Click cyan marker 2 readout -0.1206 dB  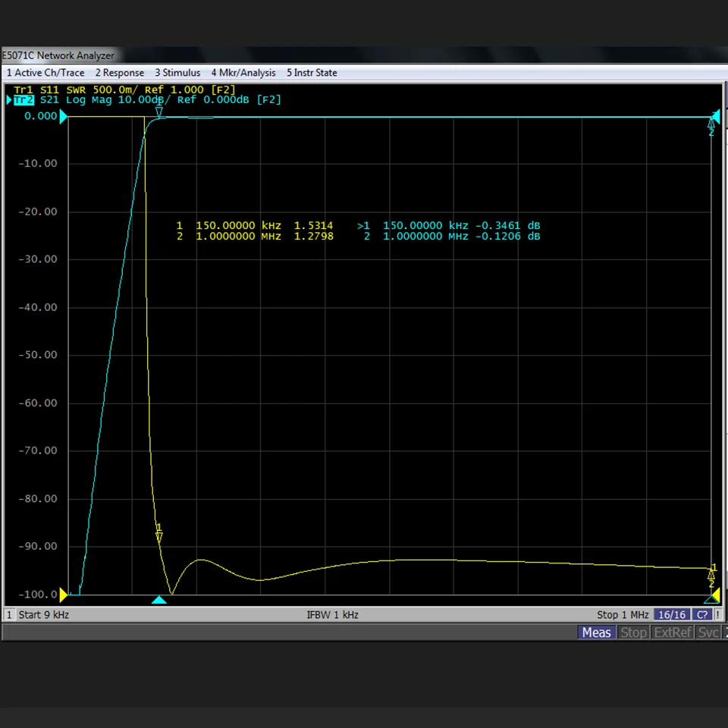coord(507,237)
